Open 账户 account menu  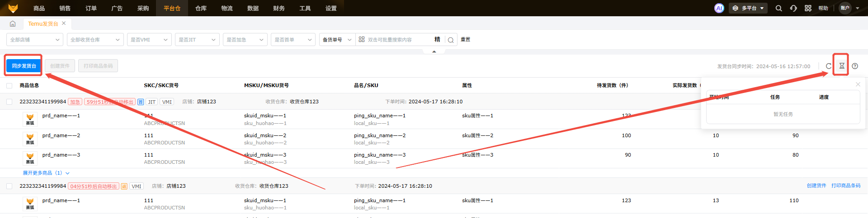849,8
